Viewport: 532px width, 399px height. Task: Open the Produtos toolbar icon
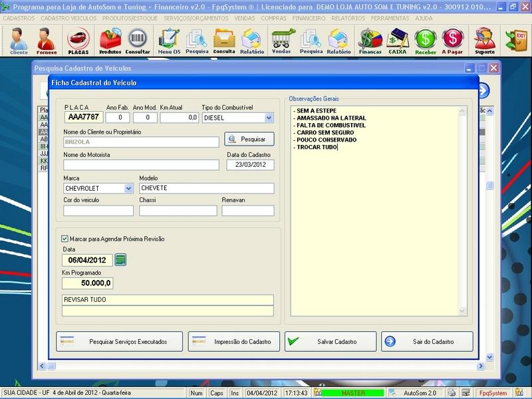click(x=110, y=41)
